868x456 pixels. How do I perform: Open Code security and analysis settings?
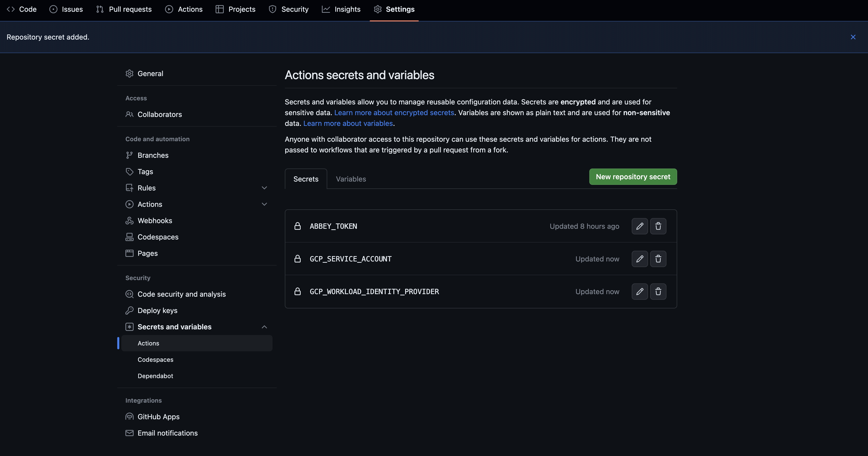pyautogui.click(x=181, y=294)
